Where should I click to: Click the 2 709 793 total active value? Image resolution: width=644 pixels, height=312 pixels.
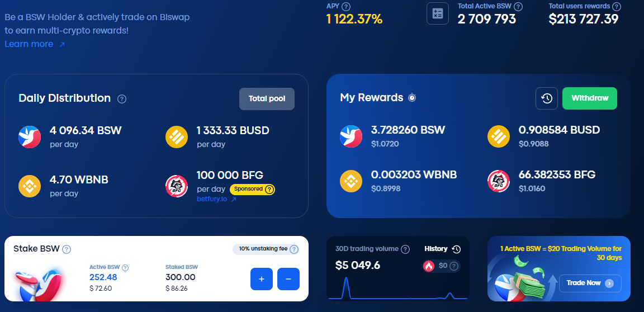point(487,19)
